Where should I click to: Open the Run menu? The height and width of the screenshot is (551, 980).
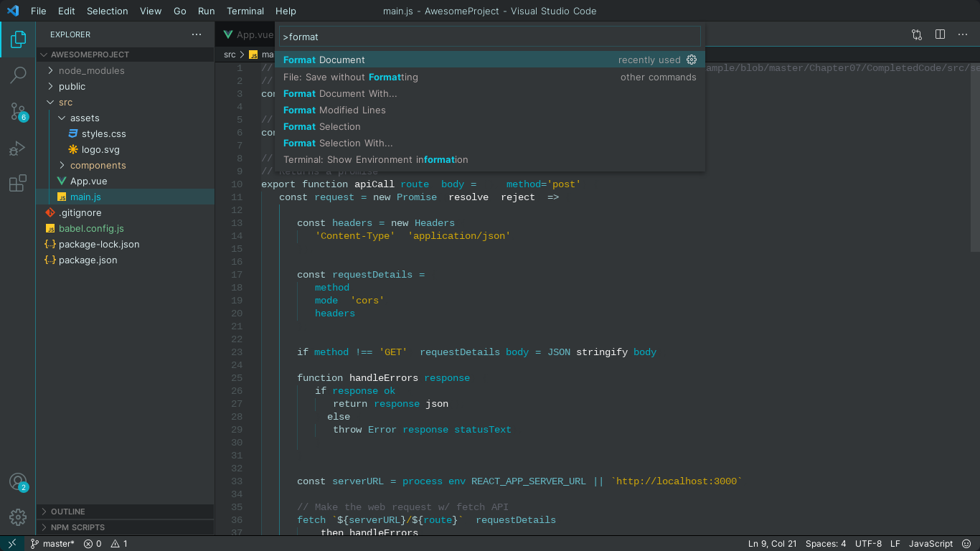(x=207, y=11)
